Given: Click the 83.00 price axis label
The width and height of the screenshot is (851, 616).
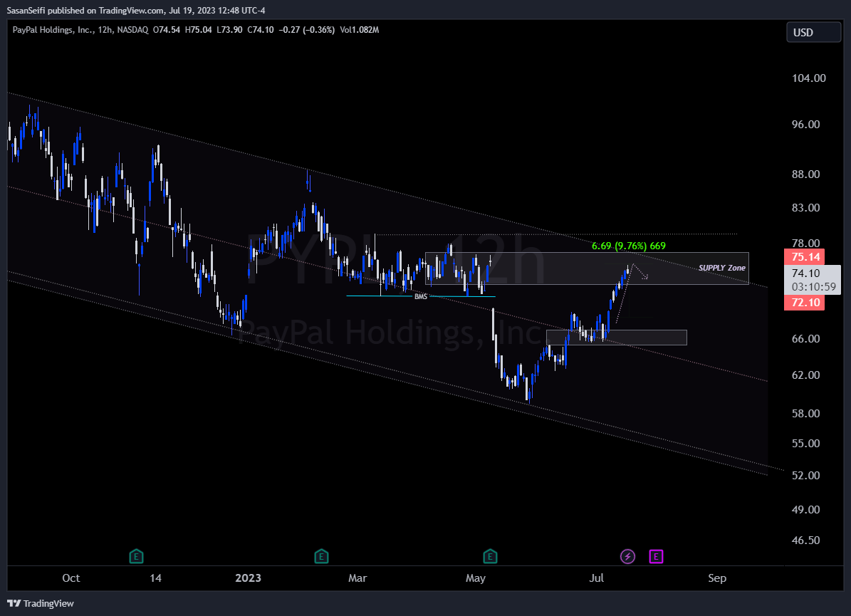Looking at the screenshot, I should [805, 208].
